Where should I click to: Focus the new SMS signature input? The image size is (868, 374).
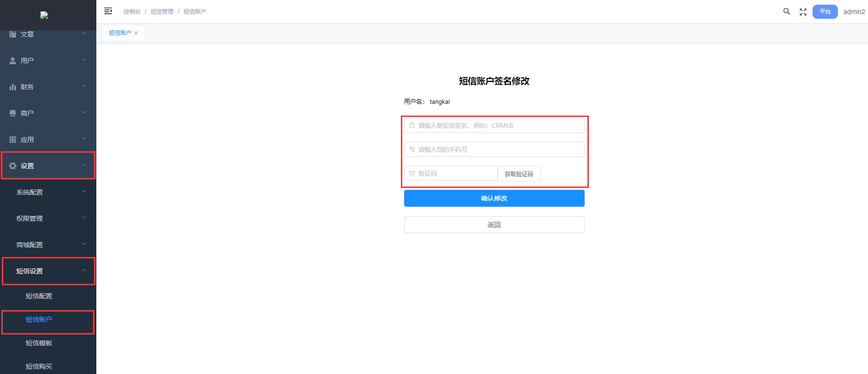coord(494,125)
